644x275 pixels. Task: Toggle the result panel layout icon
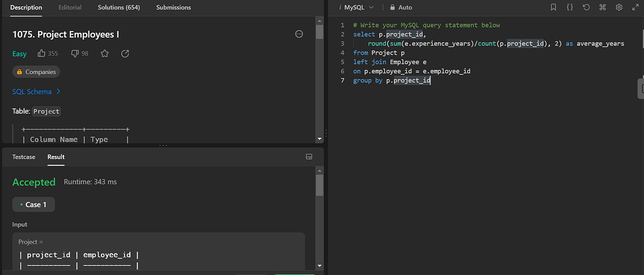click(309, 157)
